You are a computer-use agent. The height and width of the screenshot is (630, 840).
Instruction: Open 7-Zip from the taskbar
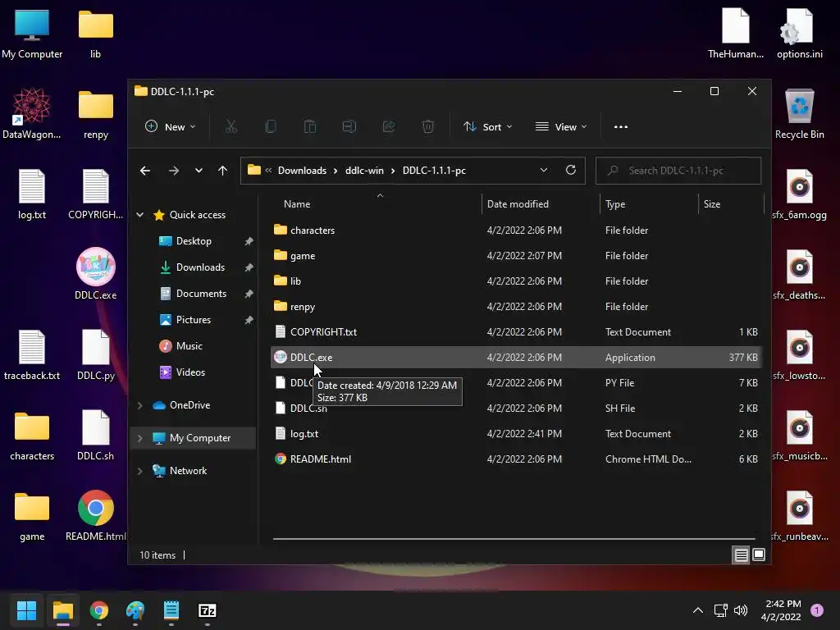[x=208, y=610]
